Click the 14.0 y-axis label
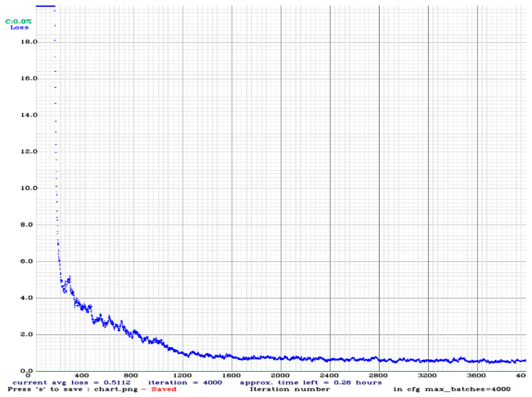Image resolution: width=532 pixels, height=397 pixels. click(29, 115)
